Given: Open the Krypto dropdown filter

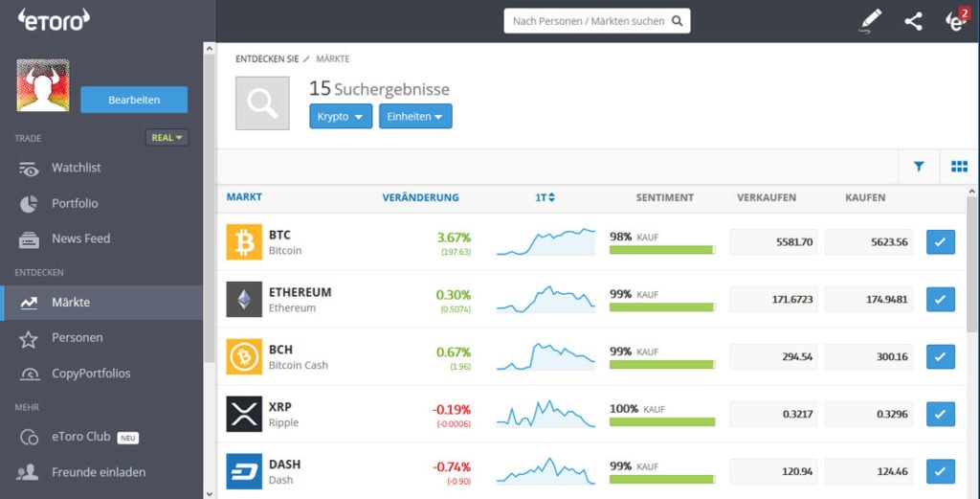Looking at the screenshot, I should tap(340, 117).
